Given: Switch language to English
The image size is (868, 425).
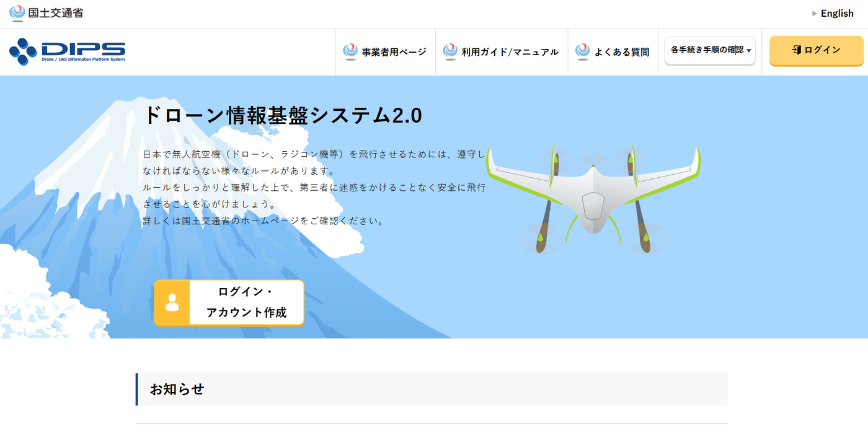Looking at the screenshot, I should coord(837,13).
